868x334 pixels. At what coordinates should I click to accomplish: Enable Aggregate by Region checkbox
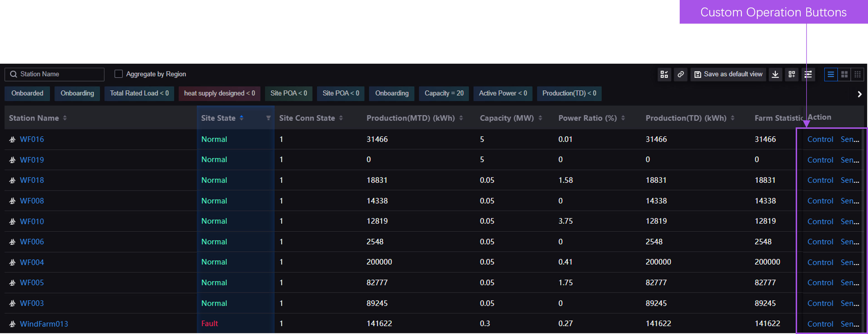(x=118, y=74)
